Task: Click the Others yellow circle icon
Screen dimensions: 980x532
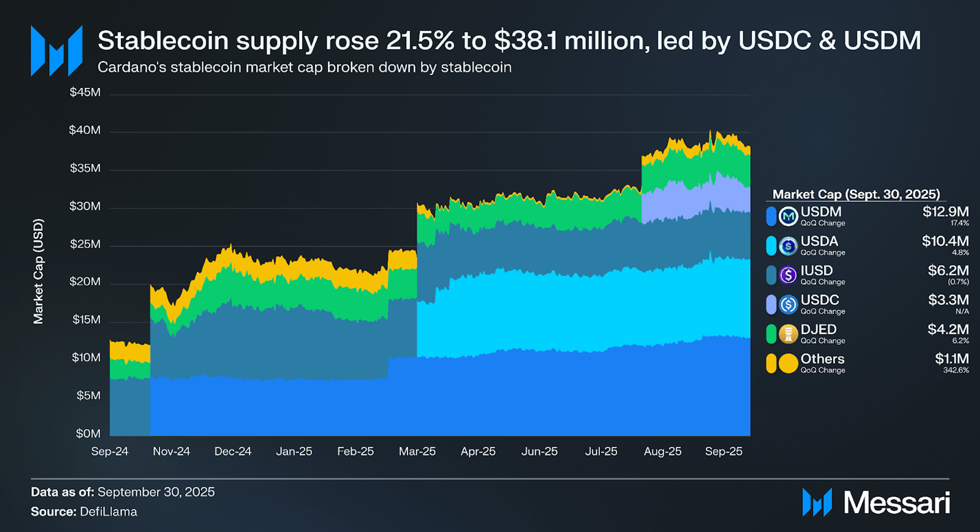Action: (x=788, y=364)
